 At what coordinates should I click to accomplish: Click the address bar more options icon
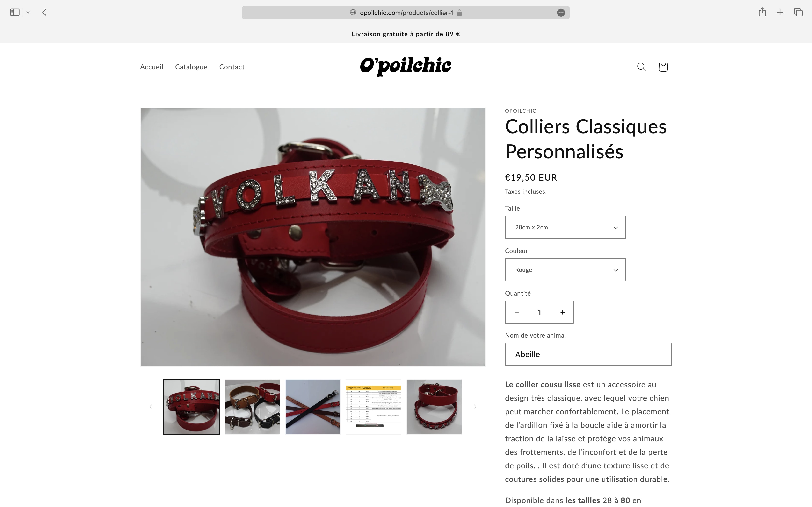coord(561,13)
